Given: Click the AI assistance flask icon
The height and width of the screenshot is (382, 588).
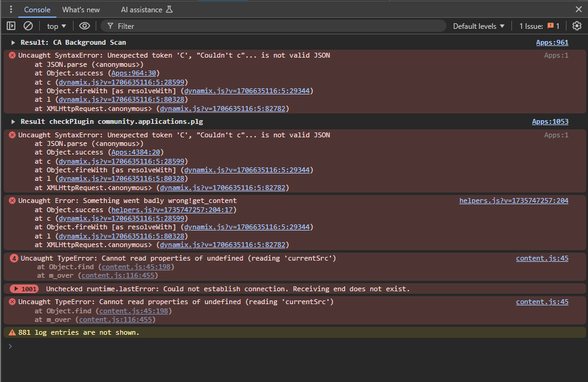Looking at the screenshot, I should [169, 9].
